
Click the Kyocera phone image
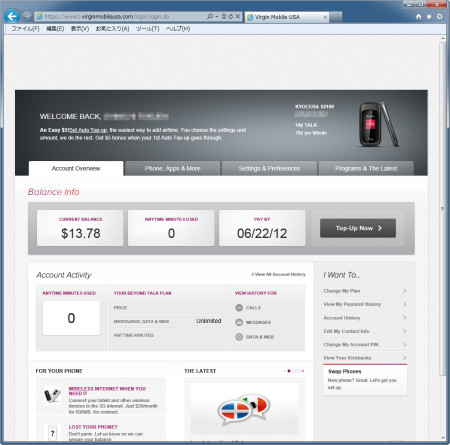point(378,124)
